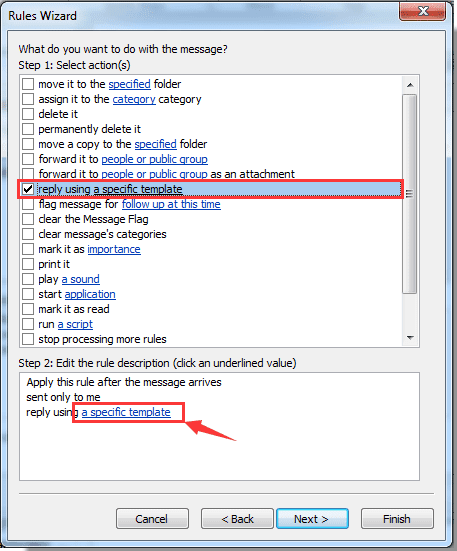Screen dimensions: 457x551
Task: Check 'move it to the specified folder' checkbox
Action: (28, 84)
